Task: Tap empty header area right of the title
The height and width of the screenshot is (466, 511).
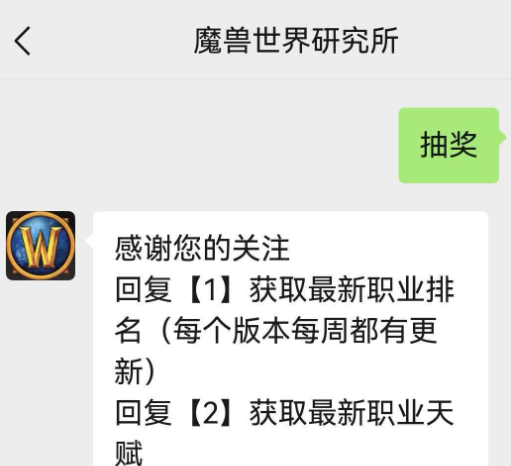Action: pyautogui.click(x=455, y=41)
